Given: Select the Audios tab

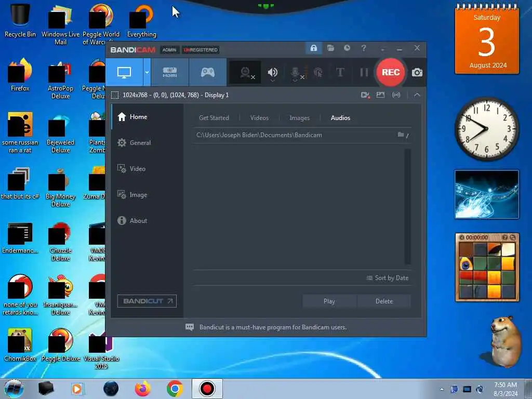Looking at the screenshot, I should [x=340, y=118].
